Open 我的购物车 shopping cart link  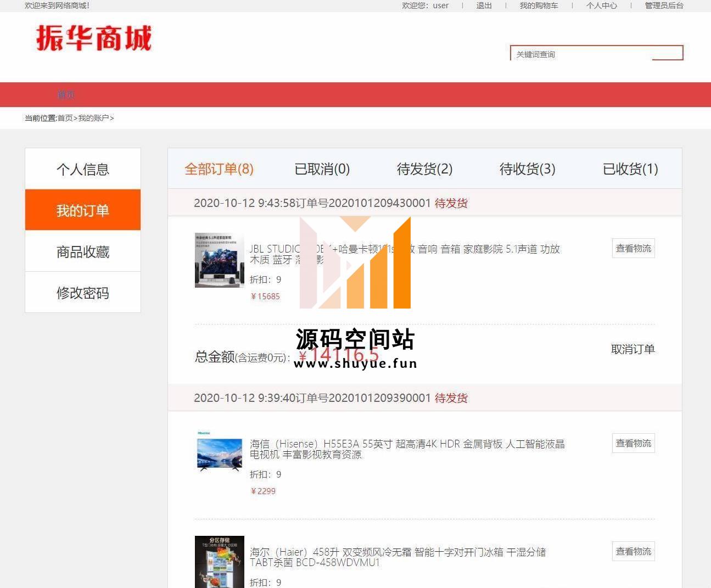[539, 5]
